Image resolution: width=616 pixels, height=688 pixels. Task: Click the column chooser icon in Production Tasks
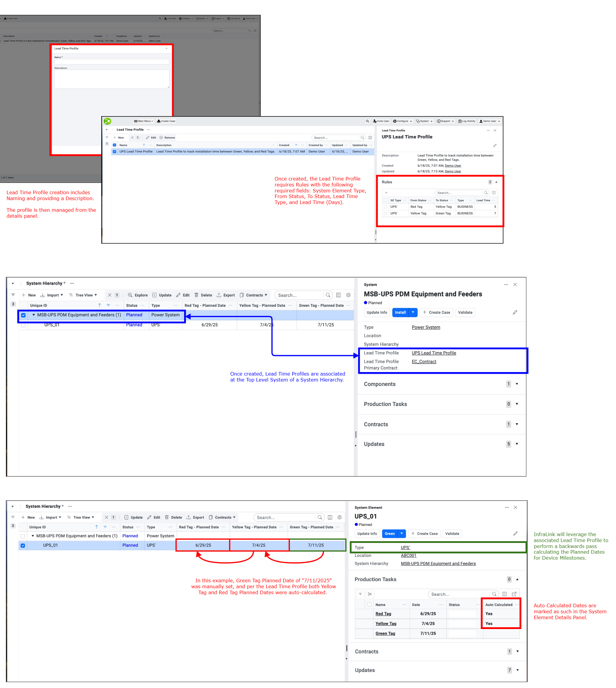[504, 594]
